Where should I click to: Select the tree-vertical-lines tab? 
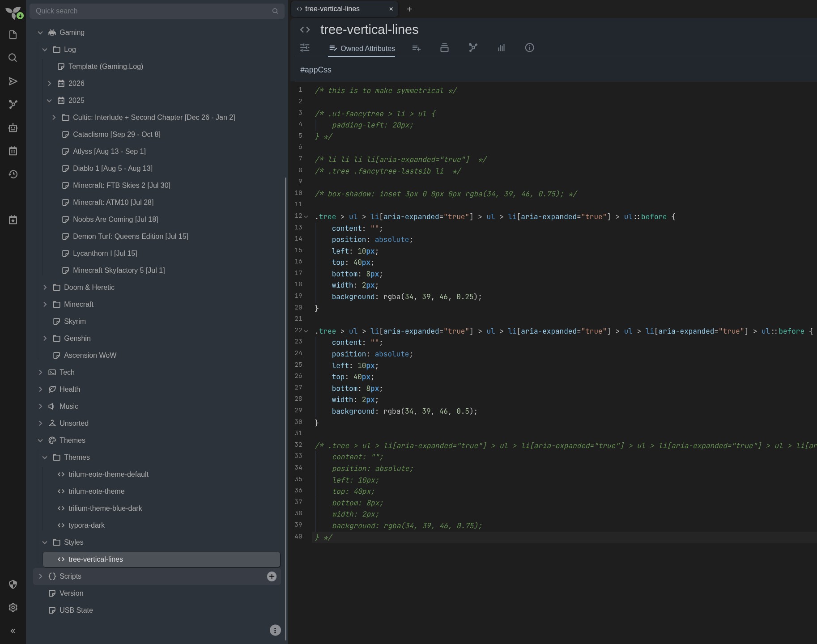[332, 9]
